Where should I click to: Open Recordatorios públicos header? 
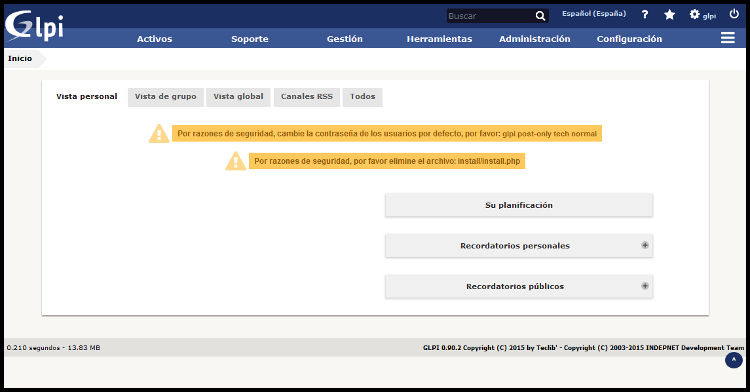coord(519,286)
